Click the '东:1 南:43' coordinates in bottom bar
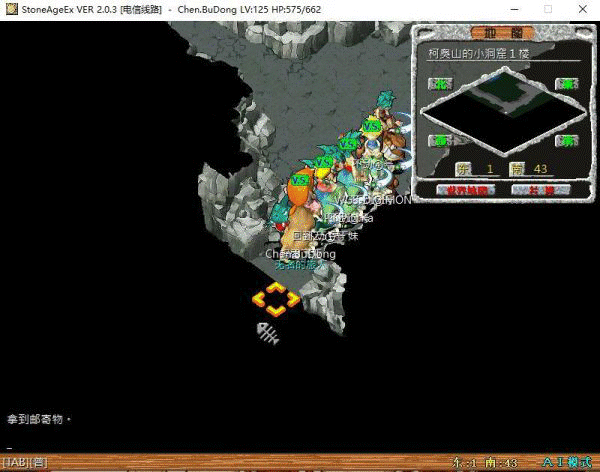The image size is (600, 472). click(484, 463)
